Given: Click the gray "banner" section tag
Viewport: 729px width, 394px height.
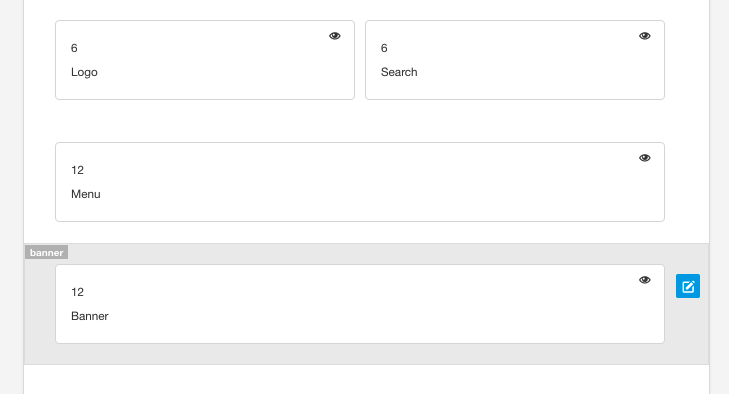Looking at the screenshot, I should (x=46, y=253).
